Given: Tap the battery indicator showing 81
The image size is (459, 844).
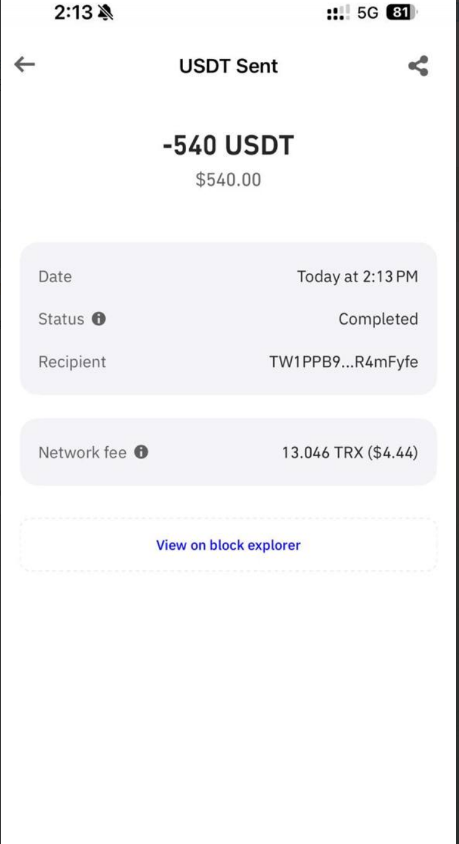Looking at the screenshot, I should tap(401, 12).
